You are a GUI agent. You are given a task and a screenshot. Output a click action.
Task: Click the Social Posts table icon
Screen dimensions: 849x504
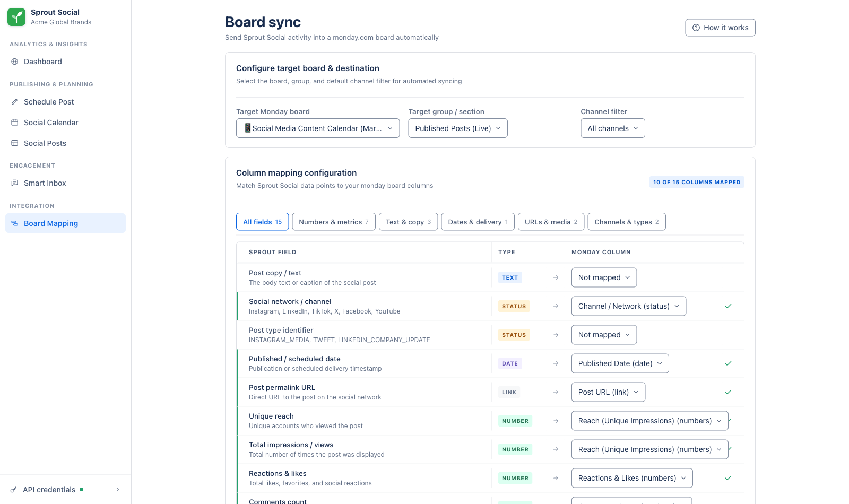pos(15,143)
